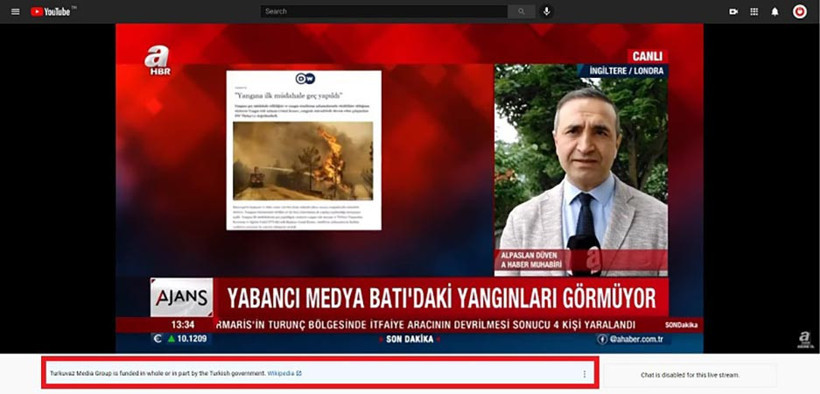
Task: Open the notifications bell
Action: (x=775, y=12)
